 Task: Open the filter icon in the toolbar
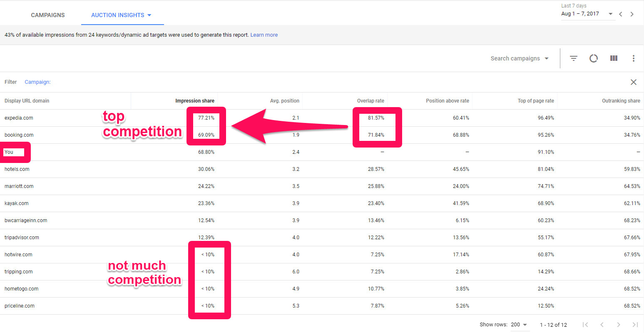coord(574,58)
